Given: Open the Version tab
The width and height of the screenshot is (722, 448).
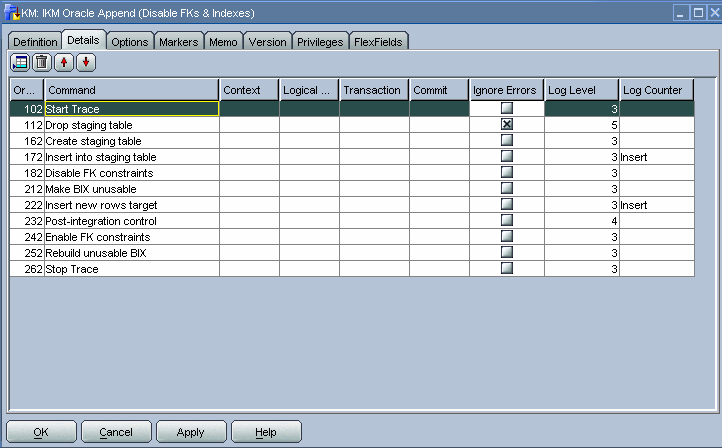Looking at the screenshot, I should (268, 41).
